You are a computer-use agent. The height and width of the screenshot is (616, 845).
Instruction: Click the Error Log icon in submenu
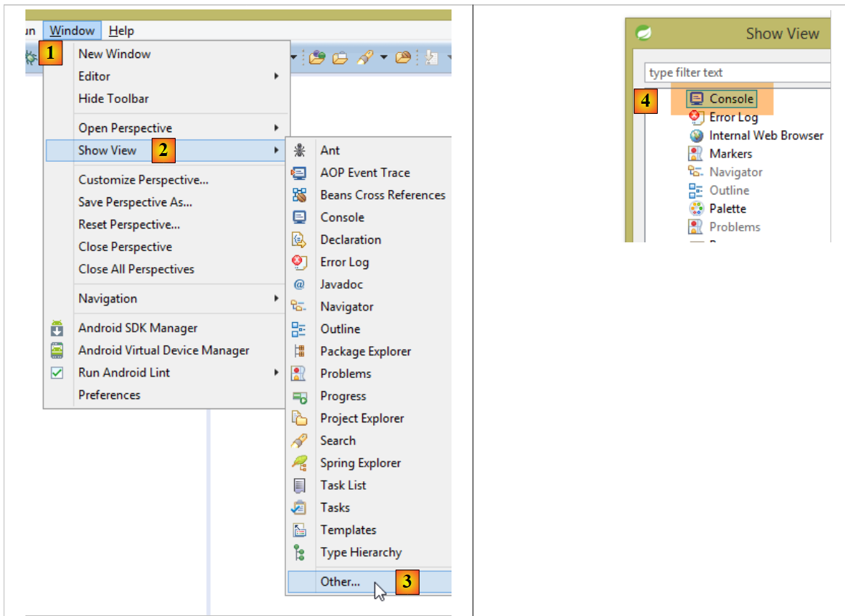click(x=299, y=262)
